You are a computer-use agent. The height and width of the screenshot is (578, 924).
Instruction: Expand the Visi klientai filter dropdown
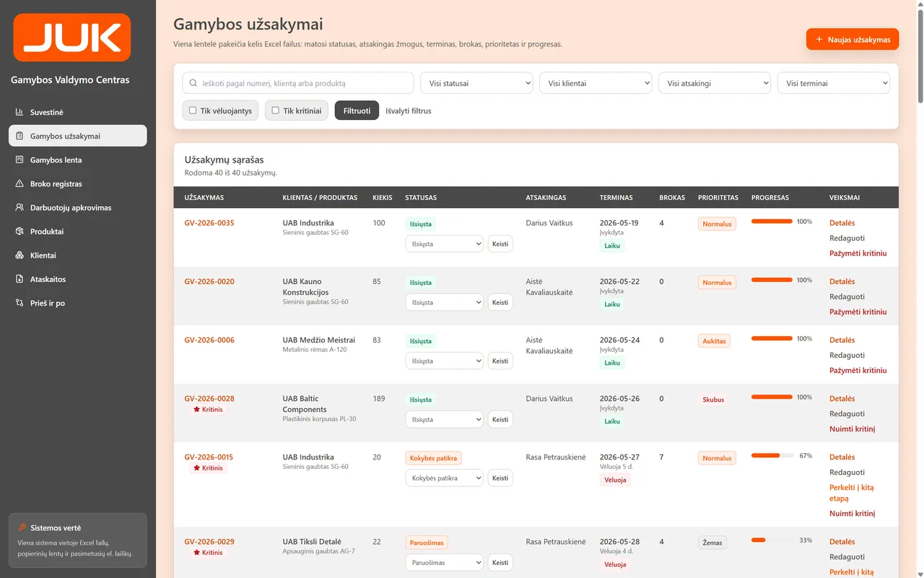(596, 83)
